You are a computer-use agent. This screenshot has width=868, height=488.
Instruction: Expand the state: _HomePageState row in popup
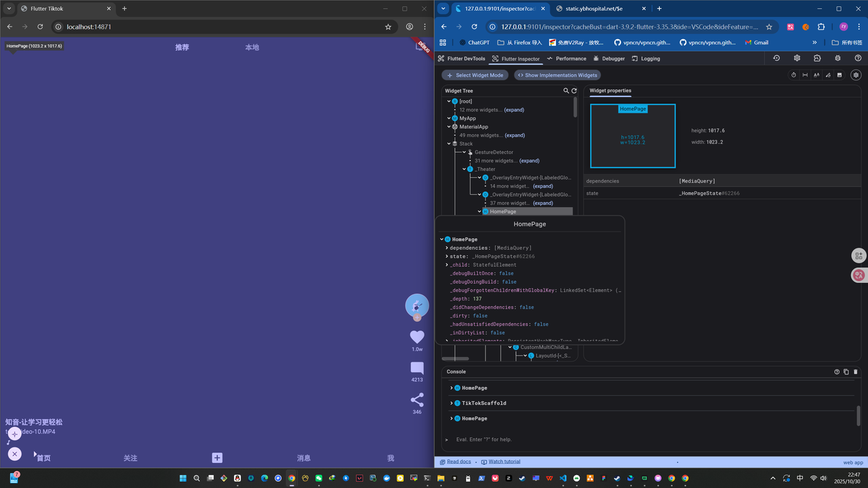[447, 257]
